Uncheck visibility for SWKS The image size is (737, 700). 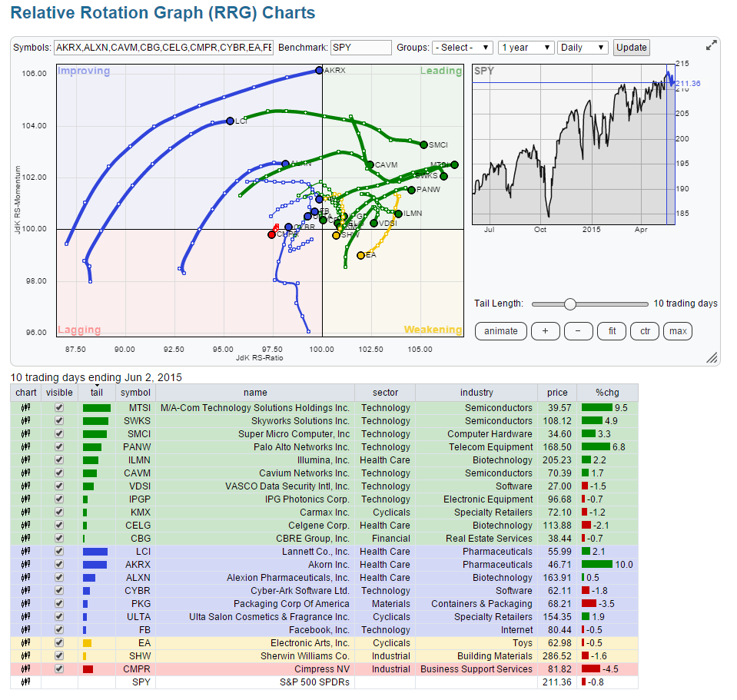pos(59,421)
